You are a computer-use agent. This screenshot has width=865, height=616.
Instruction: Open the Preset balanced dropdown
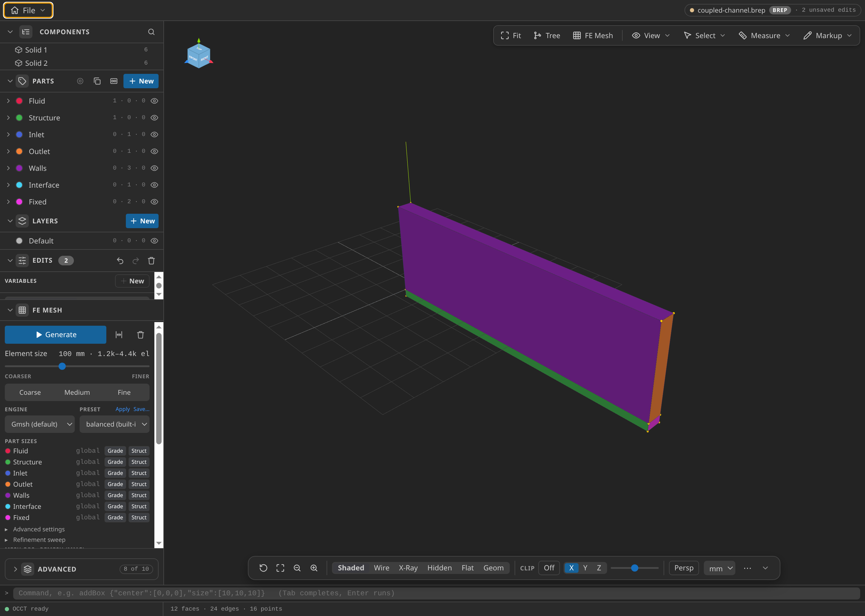(x=114, y=424)
